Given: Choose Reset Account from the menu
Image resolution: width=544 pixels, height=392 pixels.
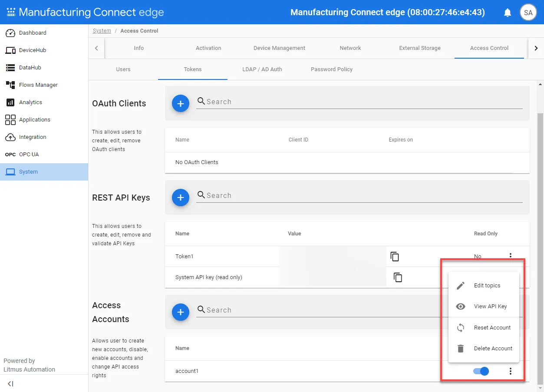Looking at the screenshot, I should [x=484, y=328].
